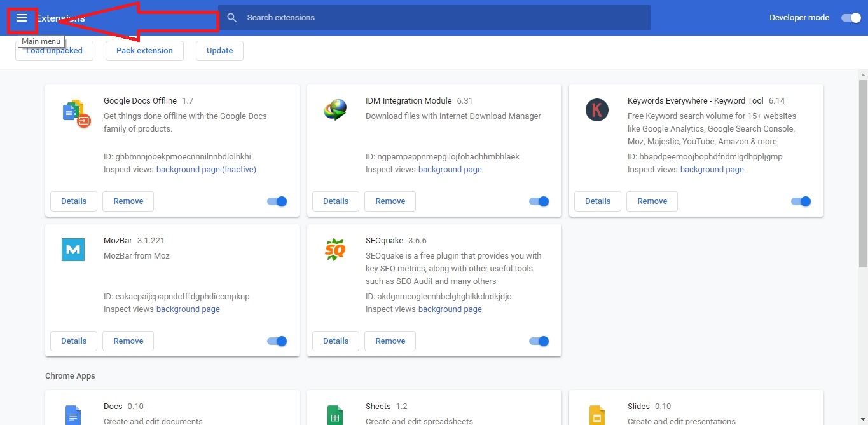The height and width of the screenshot is (425, 868).
Task: Toggle Developer mode switch
Action: point(851,18)
